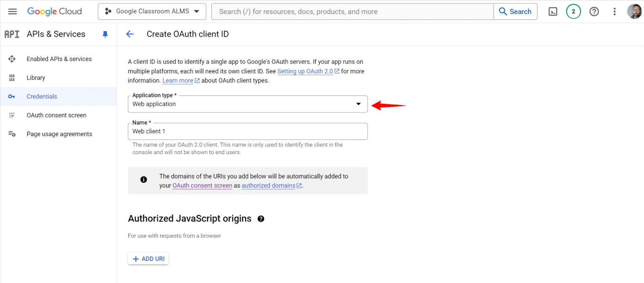Image resolution: width=644 pixels, height=283 pixels.
Task: Open notifications badge showing 2
Action: pyautogui.click(x=574, y=11)
